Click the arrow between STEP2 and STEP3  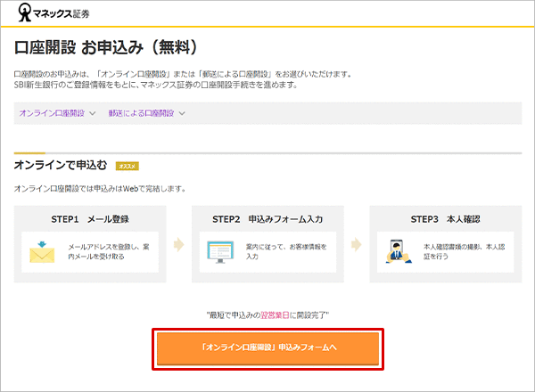pos(356,244)
